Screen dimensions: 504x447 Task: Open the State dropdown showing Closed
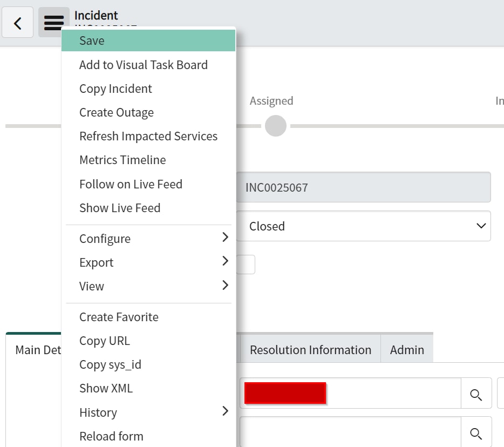(365, 226)
